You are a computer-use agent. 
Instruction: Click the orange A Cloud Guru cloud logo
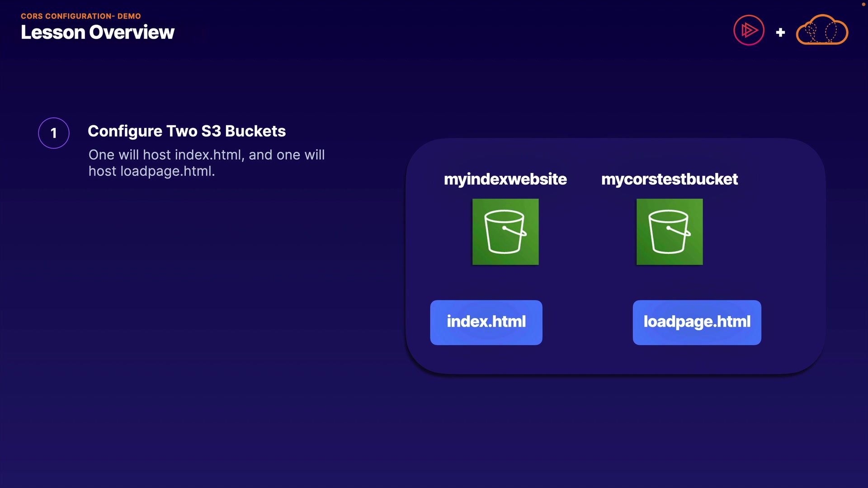click(x=822, y=30)
